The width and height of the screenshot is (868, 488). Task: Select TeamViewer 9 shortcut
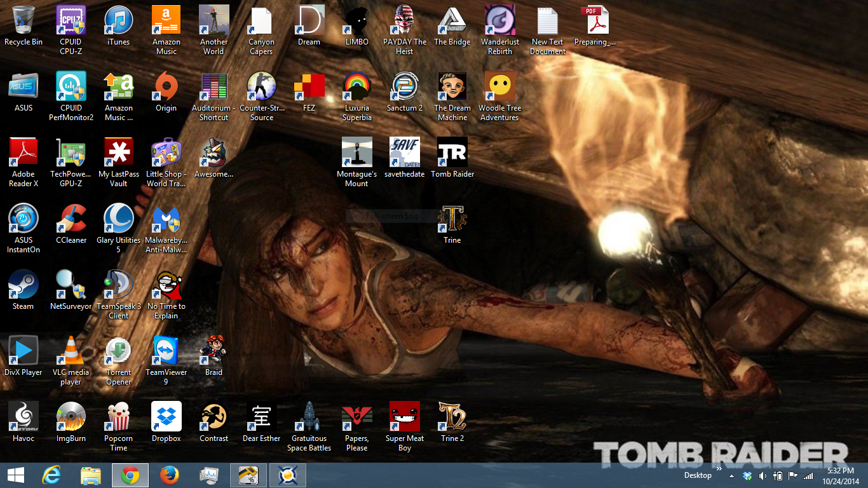tap(166, 351)
